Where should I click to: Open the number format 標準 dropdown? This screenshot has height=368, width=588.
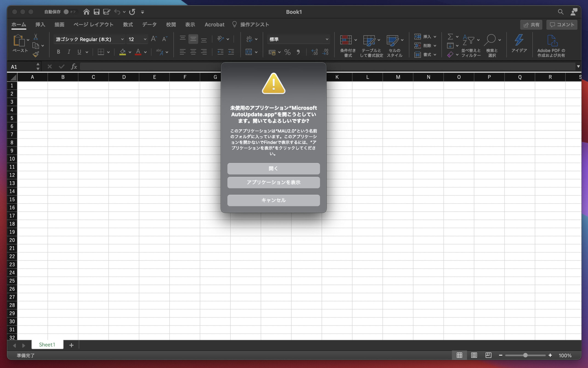pos(327,39)
